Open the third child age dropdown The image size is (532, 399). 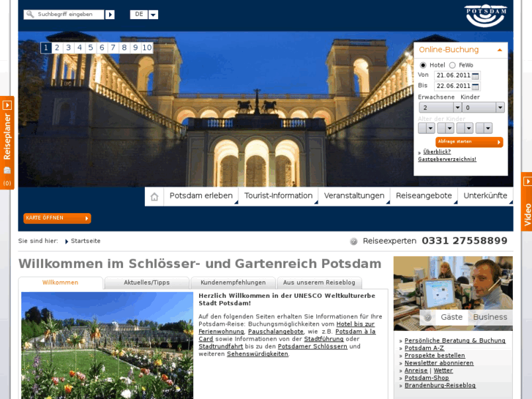pyautogui.click(x=465, y=128)
